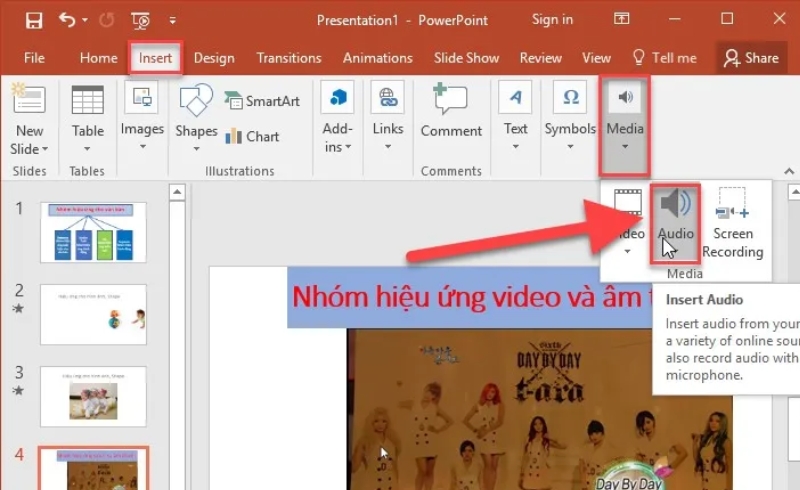Image resolution: width=800 pixels, height=490 pixels.
Task: Open the Undo history dropdown arrow
Action: pos(85,20)
